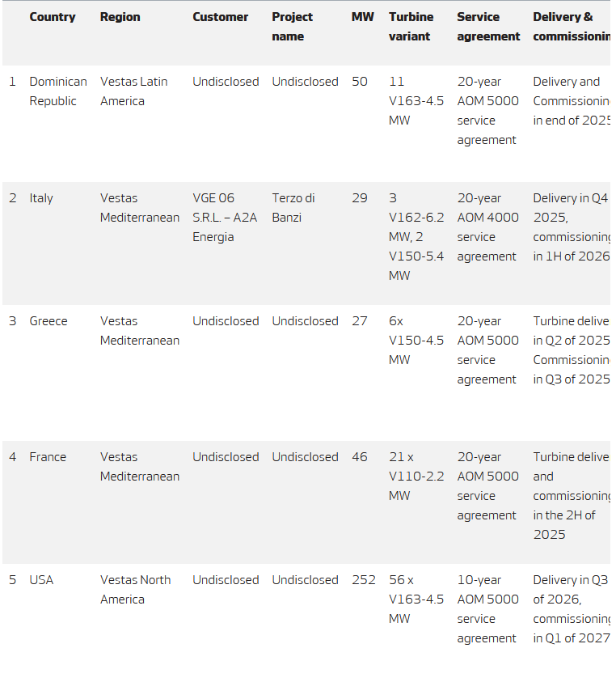Click the Country column header
The width and height of the screenshot is (616, 699).
[x=53, y=17]
